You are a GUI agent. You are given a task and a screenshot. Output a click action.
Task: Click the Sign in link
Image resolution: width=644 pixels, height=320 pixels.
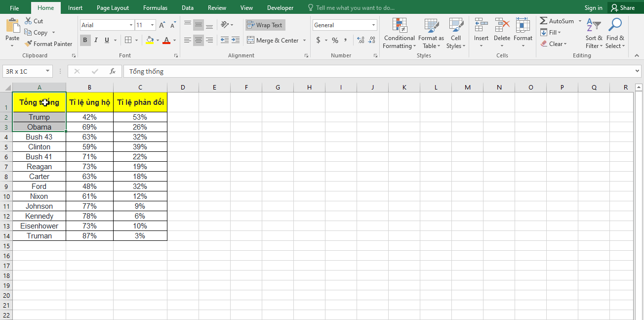point(593,7)
